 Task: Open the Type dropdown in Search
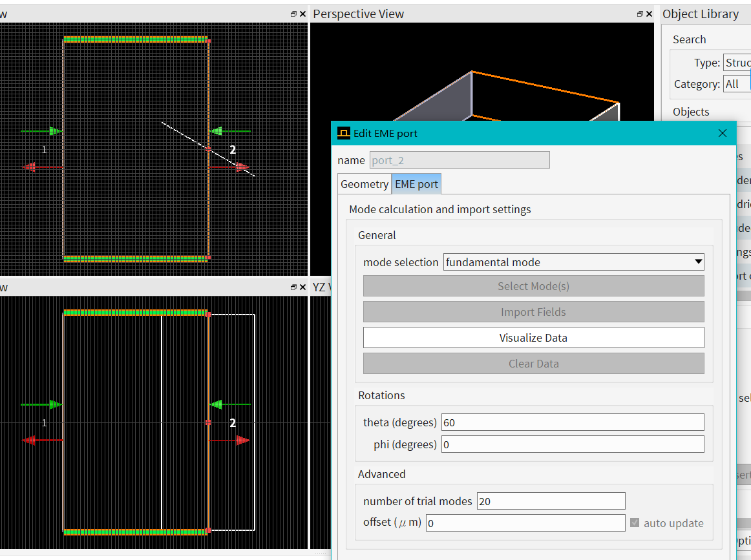[x=736, y=63]
